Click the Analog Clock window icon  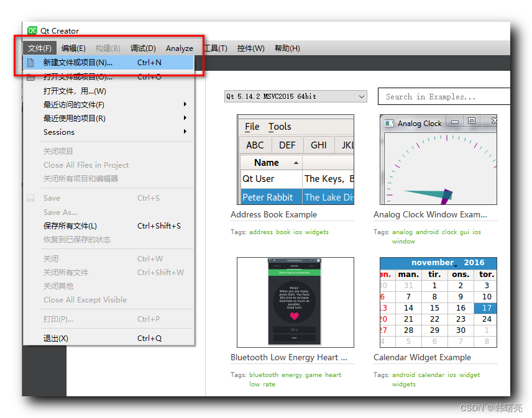389,122
